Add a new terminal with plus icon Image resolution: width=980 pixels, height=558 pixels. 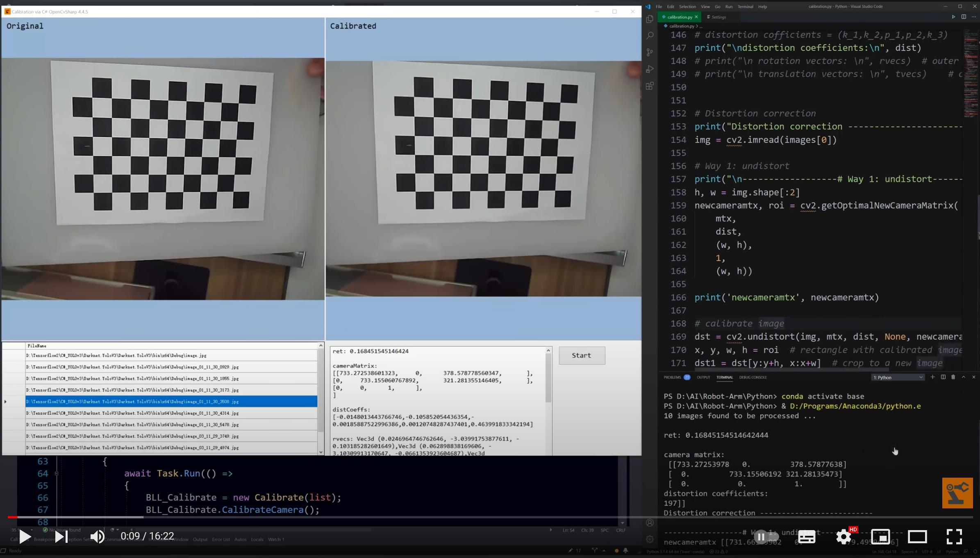click(932, 377)
